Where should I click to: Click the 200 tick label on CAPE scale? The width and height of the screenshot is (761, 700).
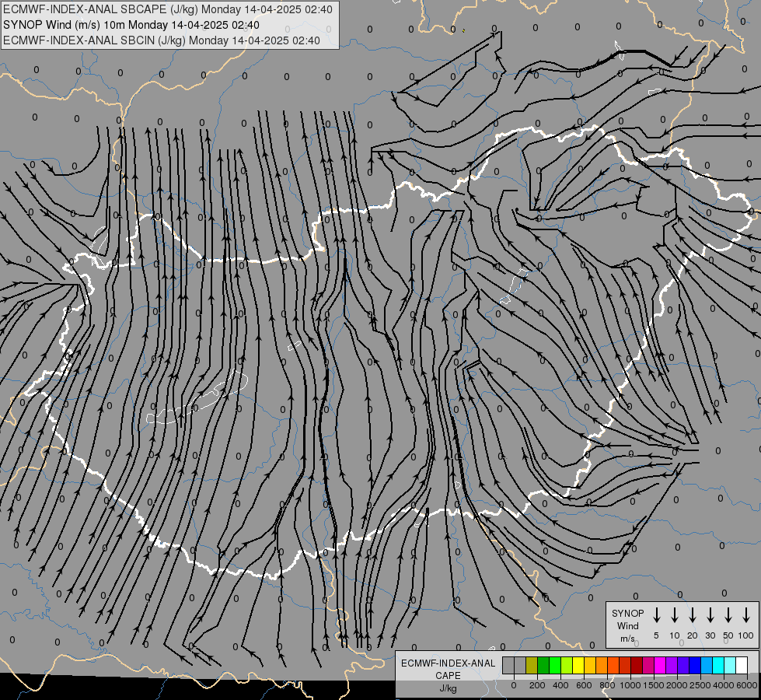coord(537,685)
